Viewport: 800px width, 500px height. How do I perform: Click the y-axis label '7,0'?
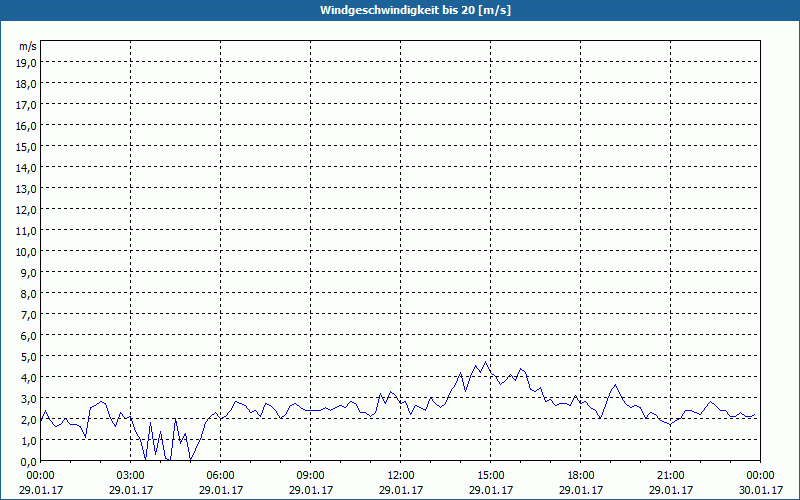pyautogui.click(x=30, y=315)
